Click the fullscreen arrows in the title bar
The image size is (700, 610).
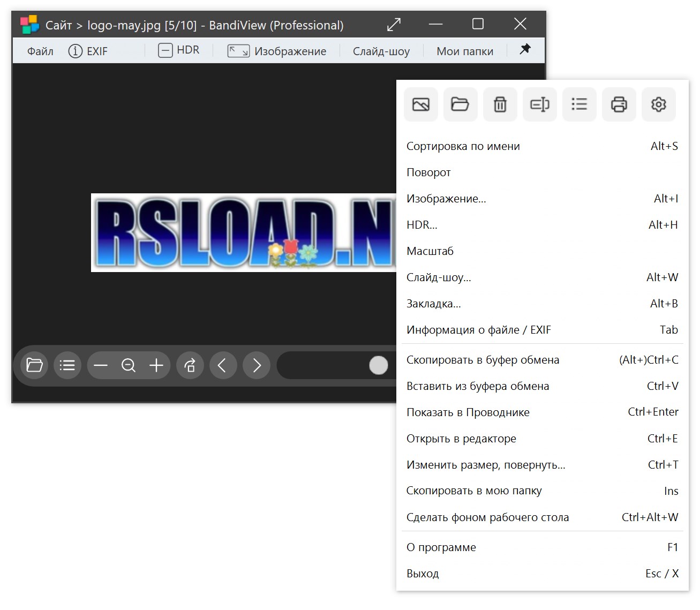point(394,25)
